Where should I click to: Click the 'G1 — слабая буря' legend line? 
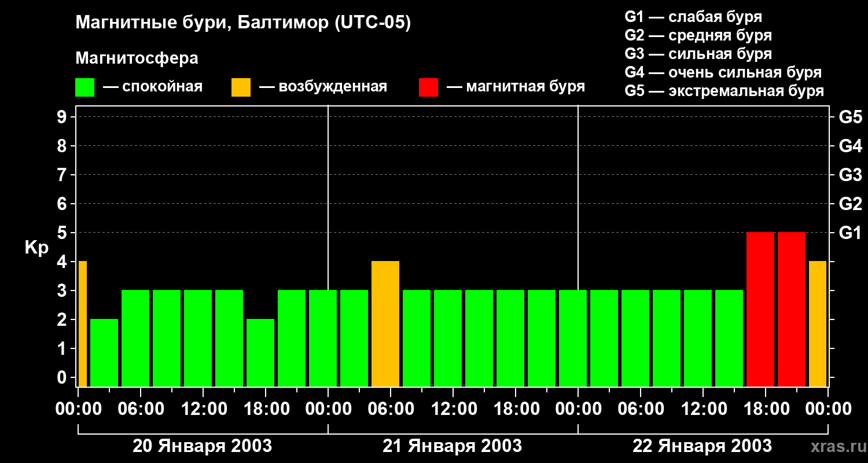coord(693,17)
